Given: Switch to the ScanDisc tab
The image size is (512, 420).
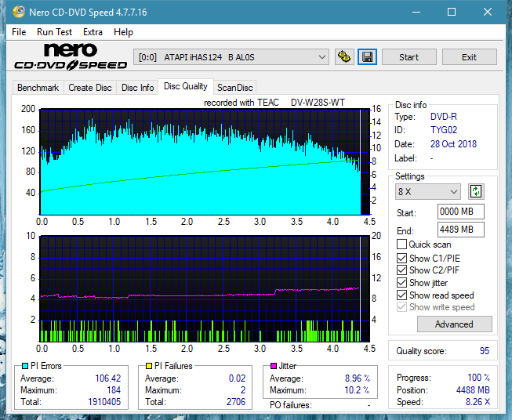Looking at the screenshot, I should point(235,88).
